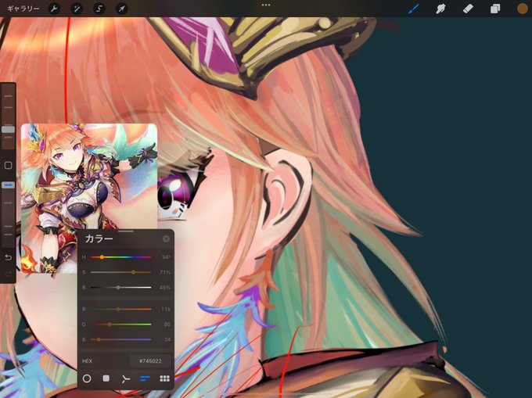The width and height of the screenshot is (532, 398).
Task: Open the Layers panel
Action: (495, 9)
